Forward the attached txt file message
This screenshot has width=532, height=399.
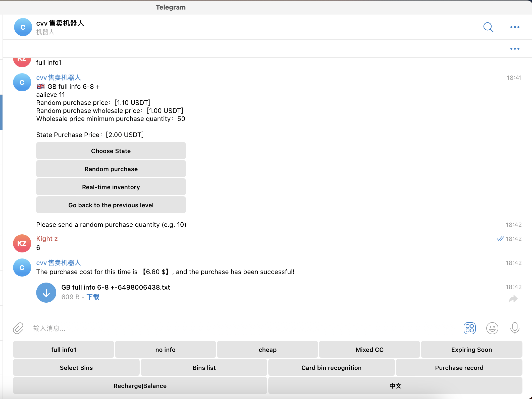click(513, 299)
